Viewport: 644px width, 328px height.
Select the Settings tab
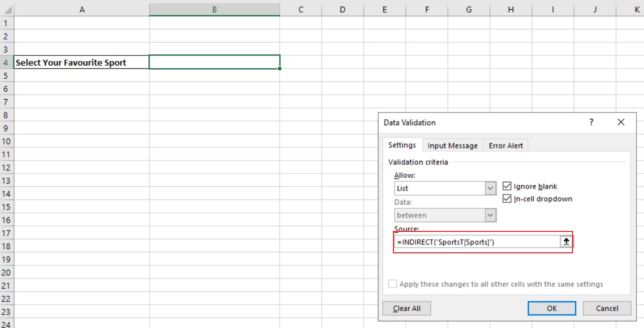click(x=402, y=145)
